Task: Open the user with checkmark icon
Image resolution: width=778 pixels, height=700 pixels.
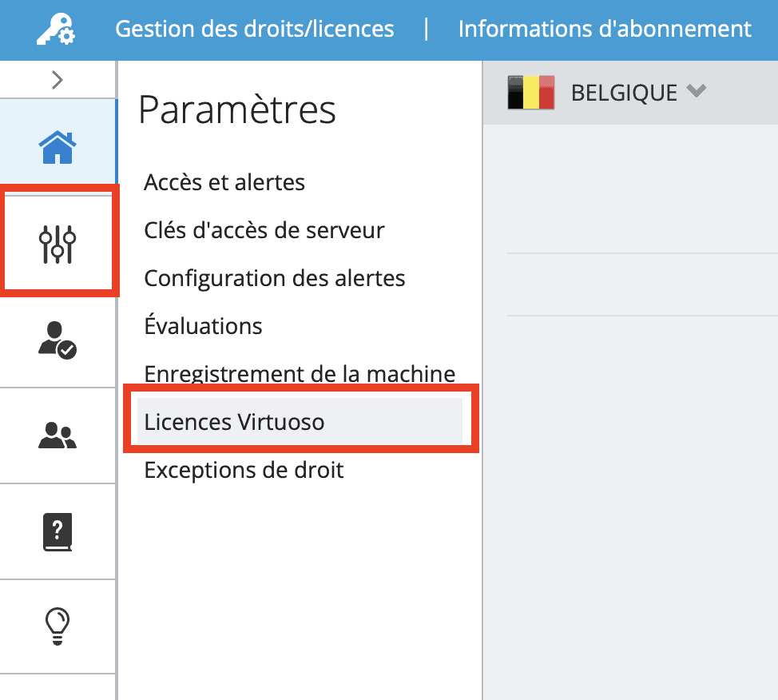Action: tap(58, 340)
